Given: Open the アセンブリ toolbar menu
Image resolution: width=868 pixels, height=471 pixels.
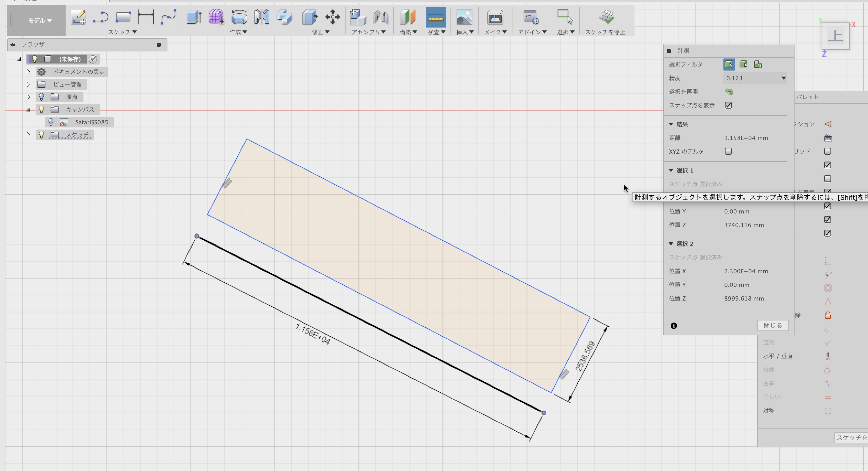Looking at the screenshot, I should coord(369,32).
